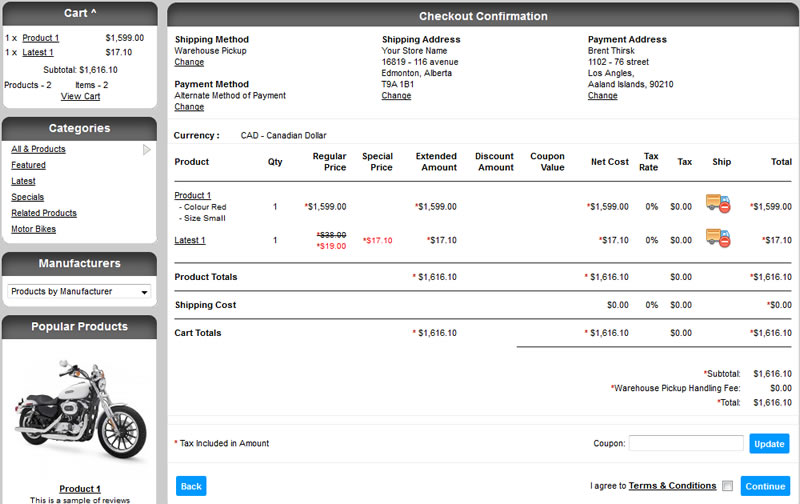Click the Back button

pyautogui.click(x=191, y=486)
